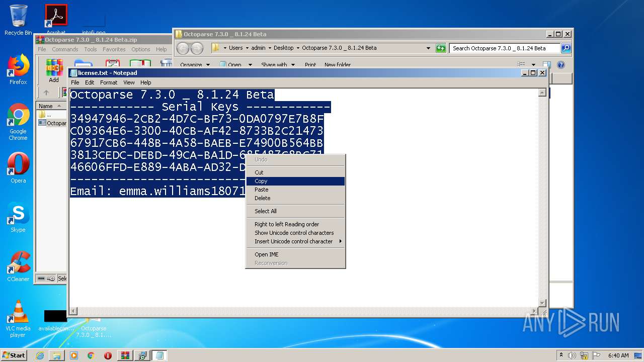Click the Explorer refresh button
This screenshot has height=362, width=644.
coord(441,48)
